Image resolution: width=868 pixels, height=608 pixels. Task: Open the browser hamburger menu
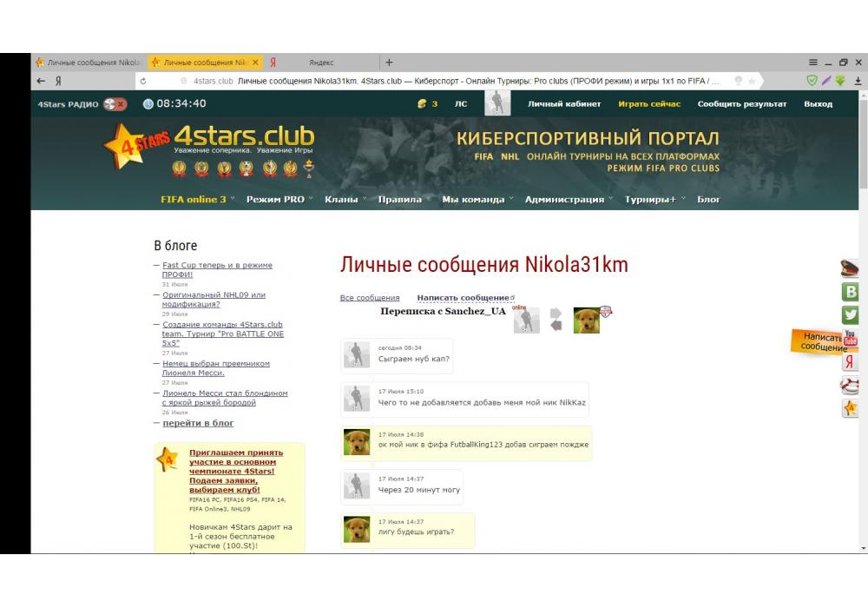812,63
